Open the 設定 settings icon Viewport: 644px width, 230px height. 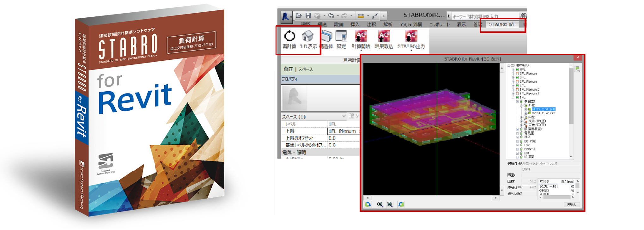click(341, 36)
